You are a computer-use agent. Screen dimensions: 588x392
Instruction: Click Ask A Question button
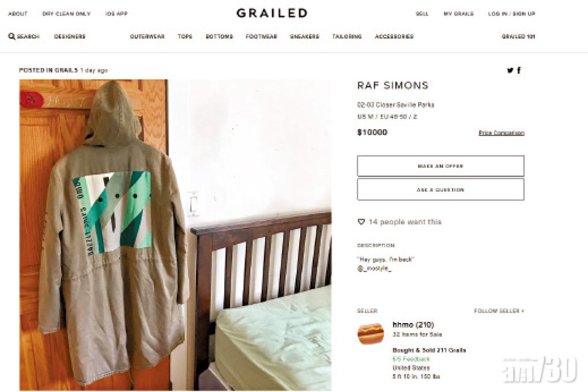[441, 189]
